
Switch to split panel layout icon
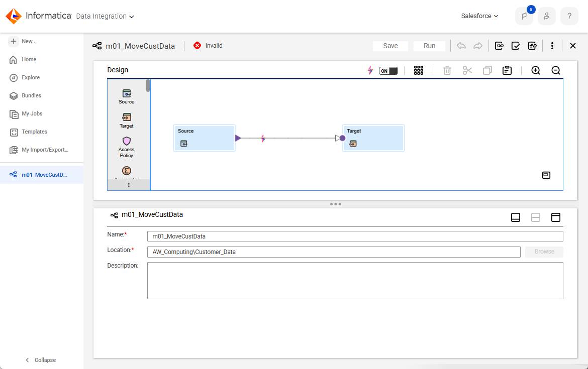(x=536, y=217)
